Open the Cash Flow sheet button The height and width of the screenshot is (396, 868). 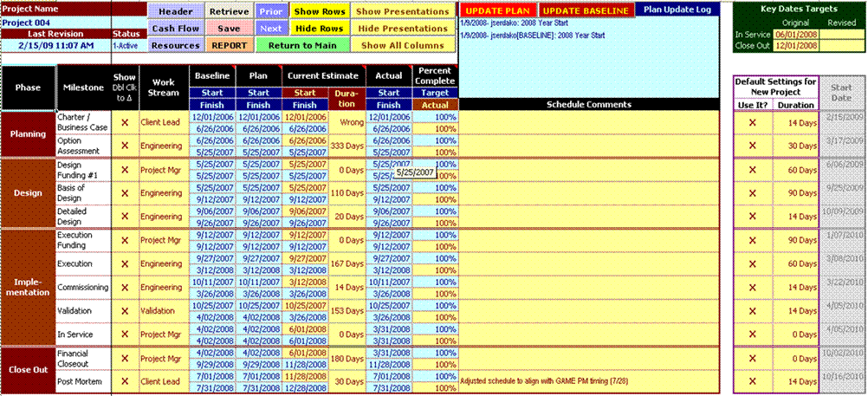click(176, 29)
